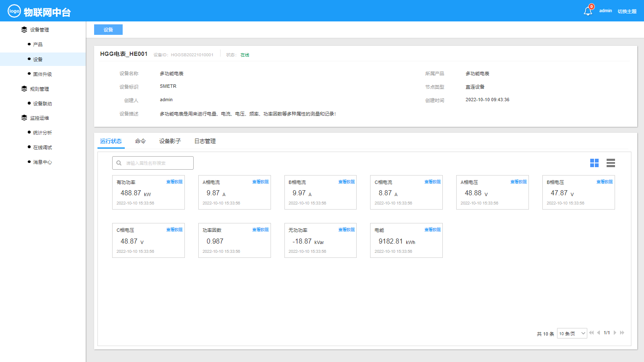Click 切换主题 to change theme
Screen dimensions: 644x362
627,11
